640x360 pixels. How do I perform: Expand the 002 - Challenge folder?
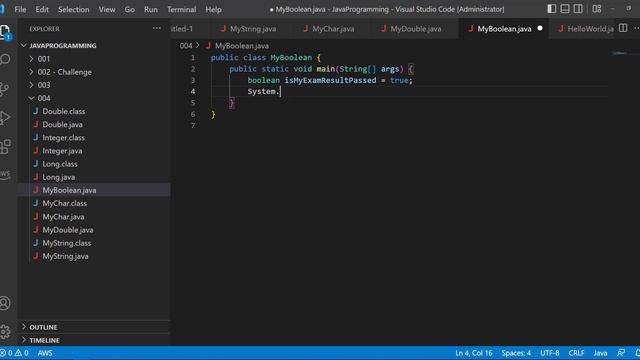coord(31,72)
